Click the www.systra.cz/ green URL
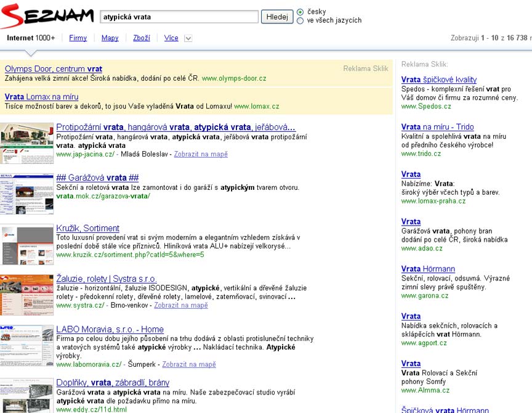The image size is (532, 413). [81, 305]
